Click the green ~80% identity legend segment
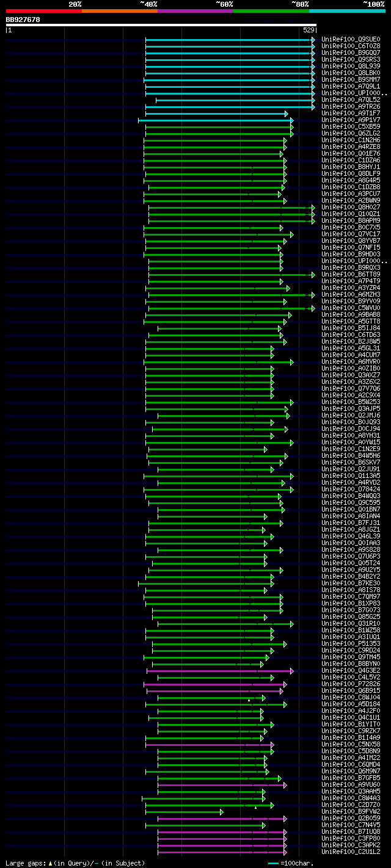The image size is (391, 868). (271, 11)
